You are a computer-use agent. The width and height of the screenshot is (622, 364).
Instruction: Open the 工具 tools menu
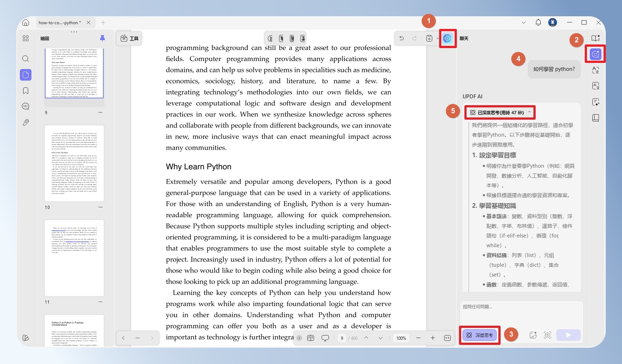click(x=129, y=38)
